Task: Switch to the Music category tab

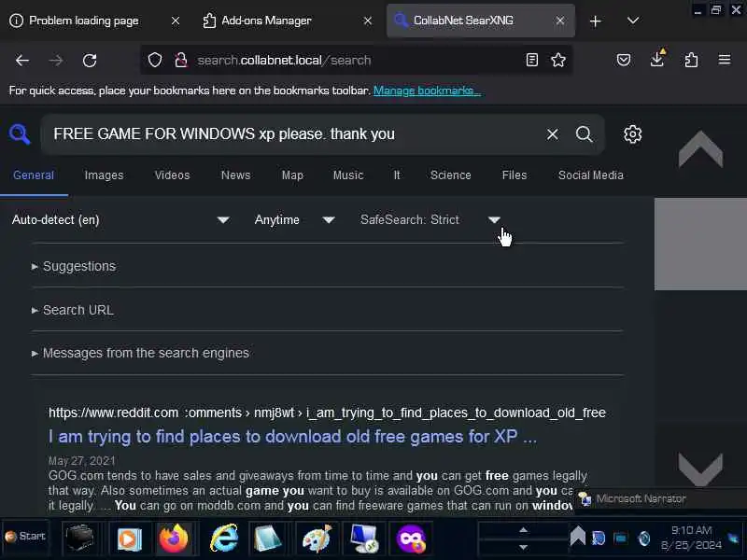Action: point(348,175)
